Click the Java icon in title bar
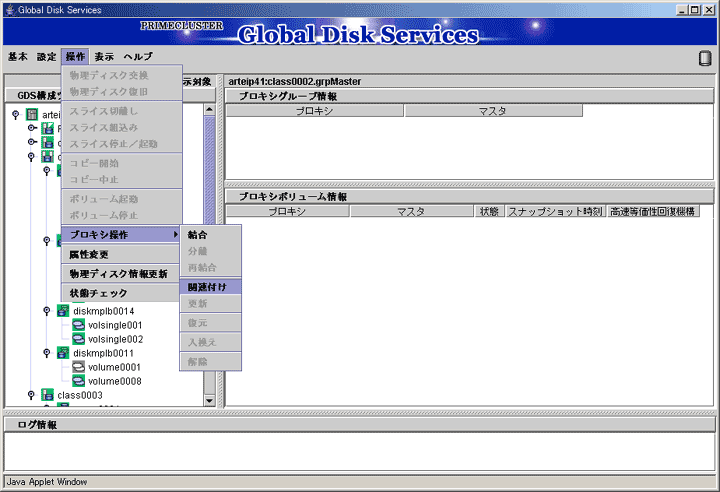The width and height of the screenshot is (720, 492). pyautogui.click(x=10, y=10)
